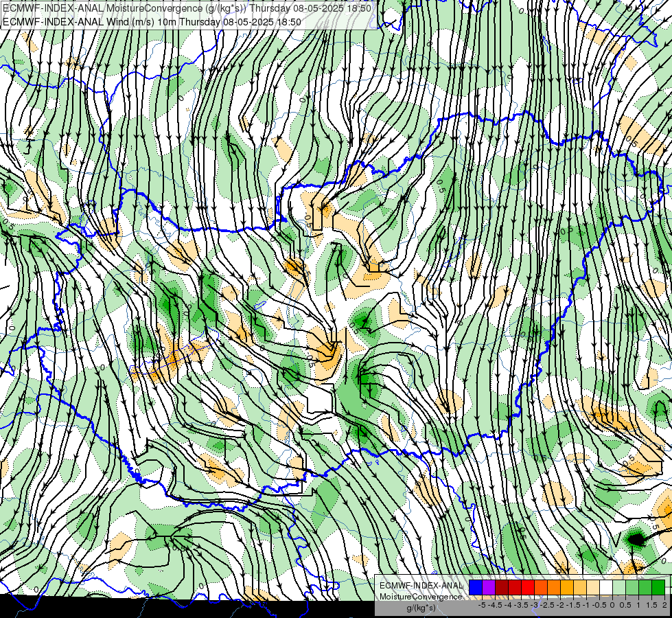Select the swatch between -2 and -1.5
Viewport: 672px width, 618px height.
[567, 588]
